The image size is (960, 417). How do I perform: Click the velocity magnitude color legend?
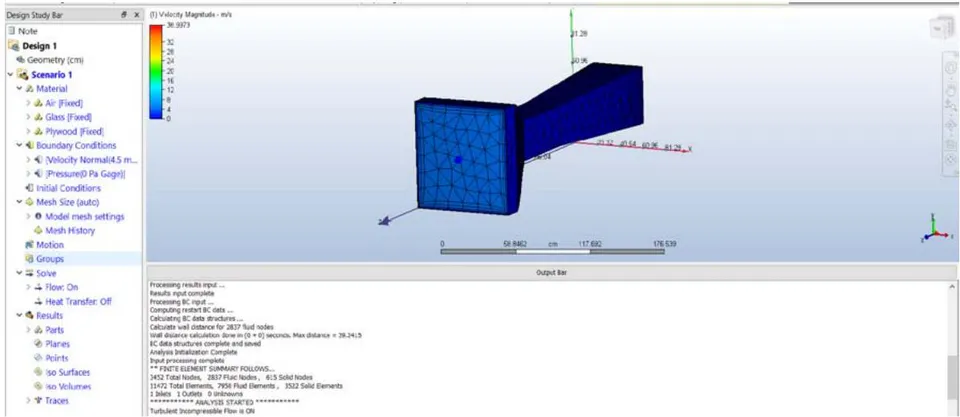point(155,71)
